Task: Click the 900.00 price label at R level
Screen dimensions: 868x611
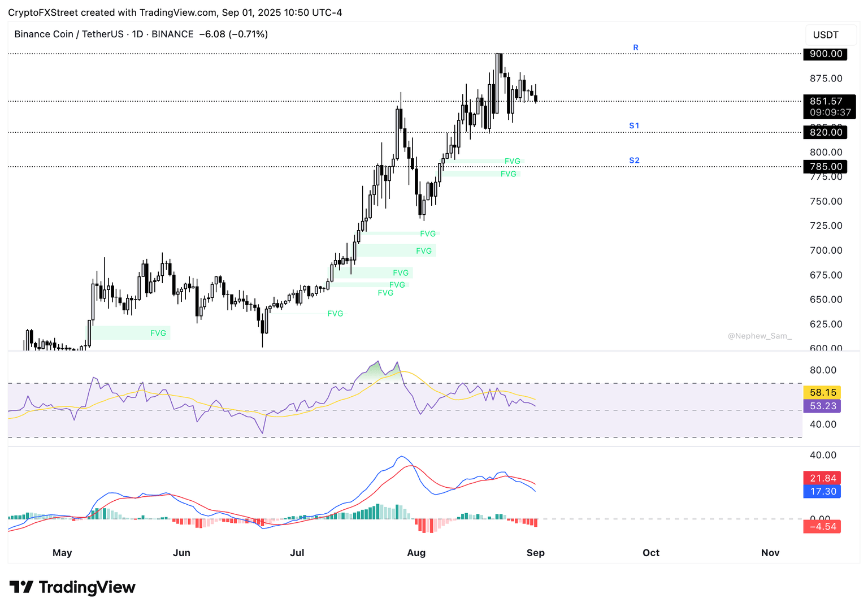Action: [x=824, y=54]
